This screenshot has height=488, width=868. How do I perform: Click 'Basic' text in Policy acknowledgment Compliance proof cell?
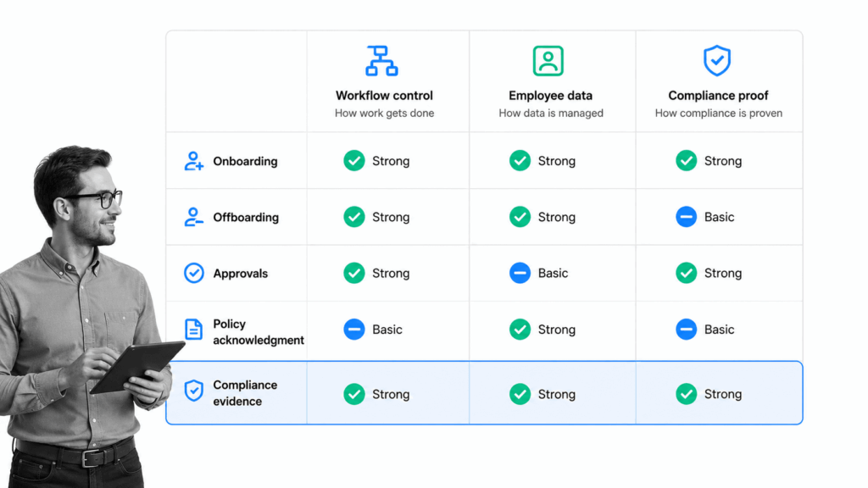[x=719, y=330]
